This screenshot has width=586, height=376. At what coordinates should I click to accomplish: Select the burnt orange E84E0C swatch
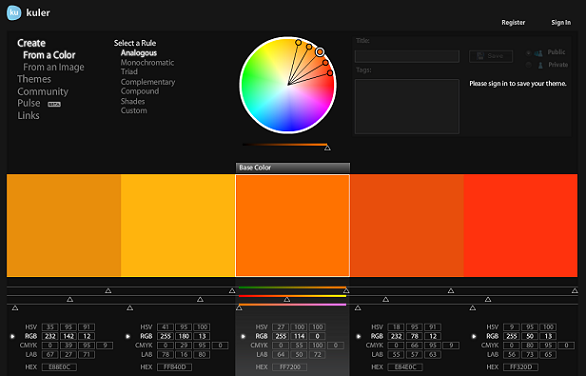point(407,225)
